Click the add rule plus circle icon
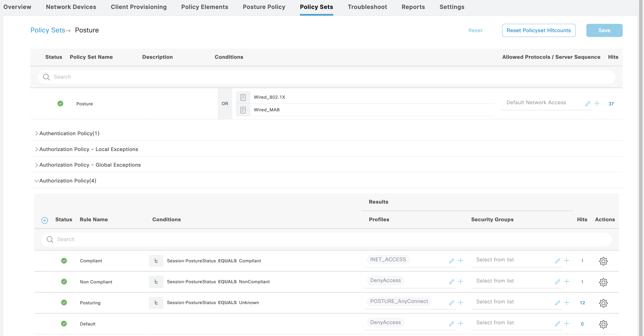Image resolution: width=644 pixels, height=336 pixels. click(x=45, y=220)
